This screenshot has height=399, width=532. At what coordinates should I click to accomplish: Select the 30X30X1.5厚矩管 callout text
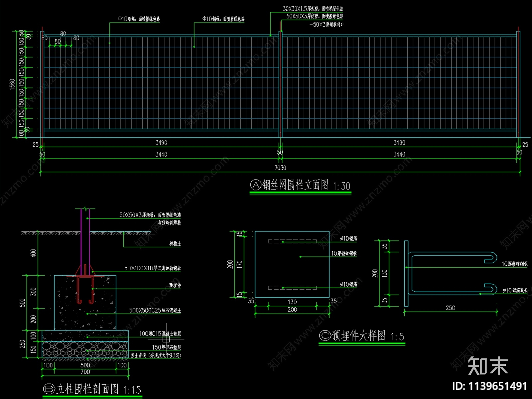[313, 7]
